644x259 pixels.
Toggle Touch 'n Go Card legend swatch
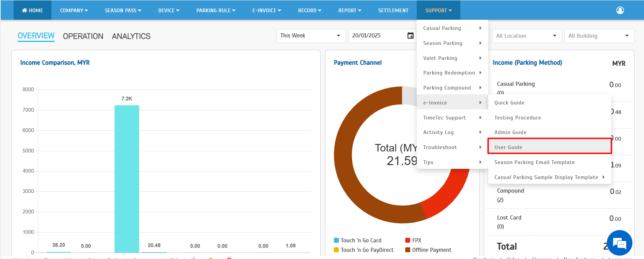(x=336, y=240)
